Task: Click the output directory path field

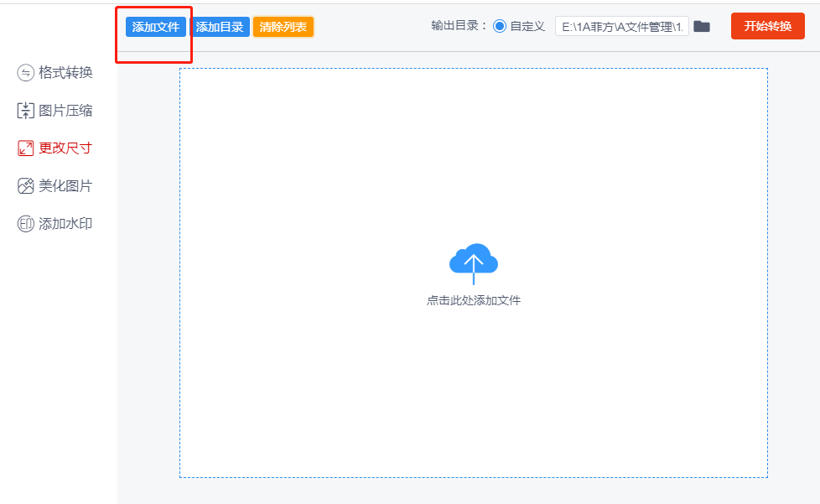Action: pyautogui.click(x=622, y=27)
